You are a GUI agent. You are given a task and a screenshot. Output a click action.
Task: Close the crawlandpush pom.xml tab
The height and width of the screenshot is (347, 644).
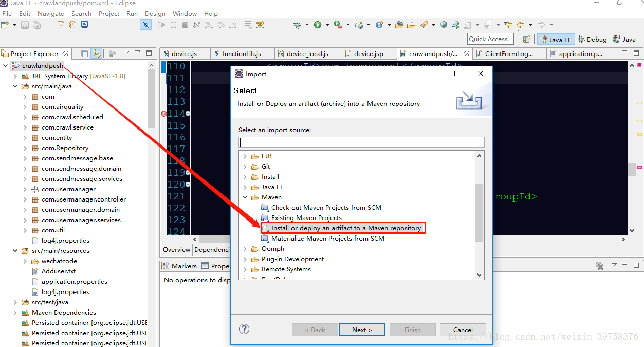coord(466,53)
